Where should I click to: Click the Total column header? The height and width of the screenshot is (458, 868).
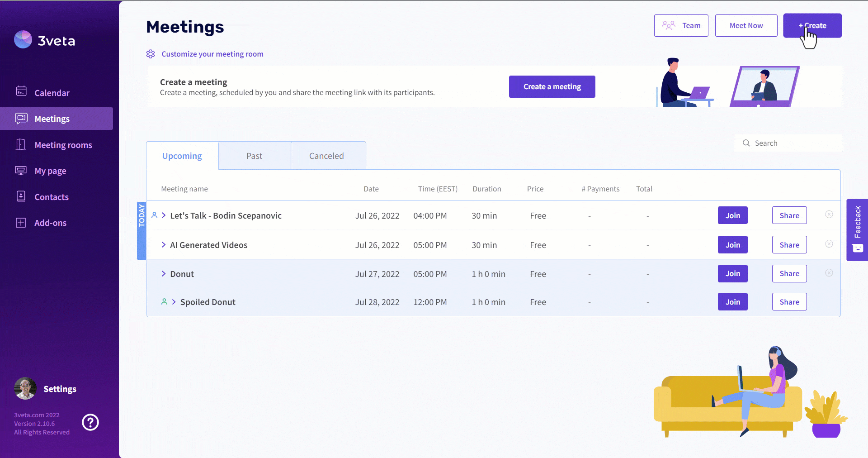click(644, 189)
